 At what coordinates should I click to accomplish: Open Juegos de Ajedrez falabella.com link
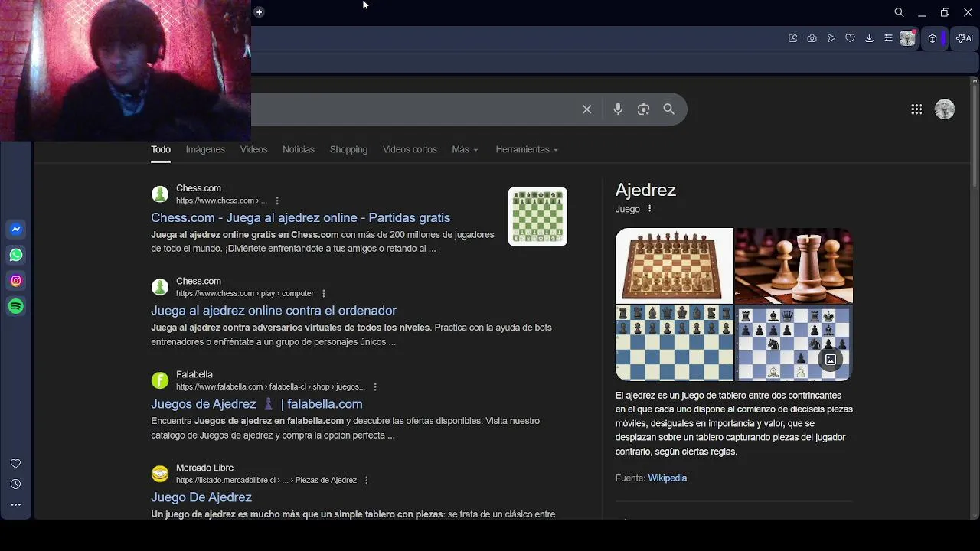(x=256, y=404)
